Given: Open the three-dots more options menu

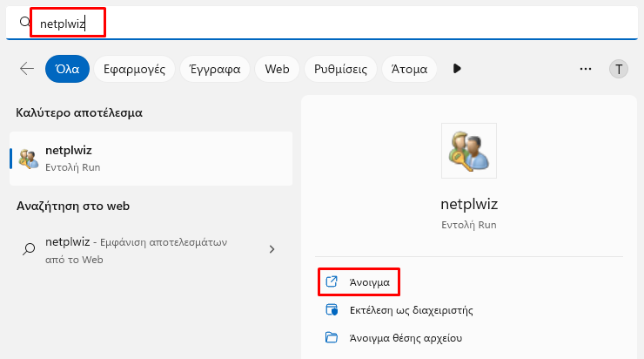Looking at the screenshot, I should [x=586, y=69].
